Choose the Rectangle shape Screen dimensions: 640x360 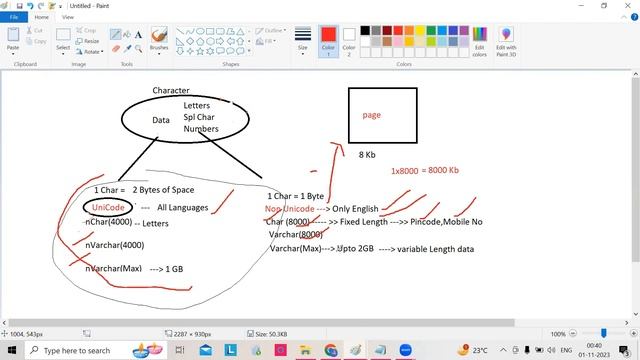(210, 31)
